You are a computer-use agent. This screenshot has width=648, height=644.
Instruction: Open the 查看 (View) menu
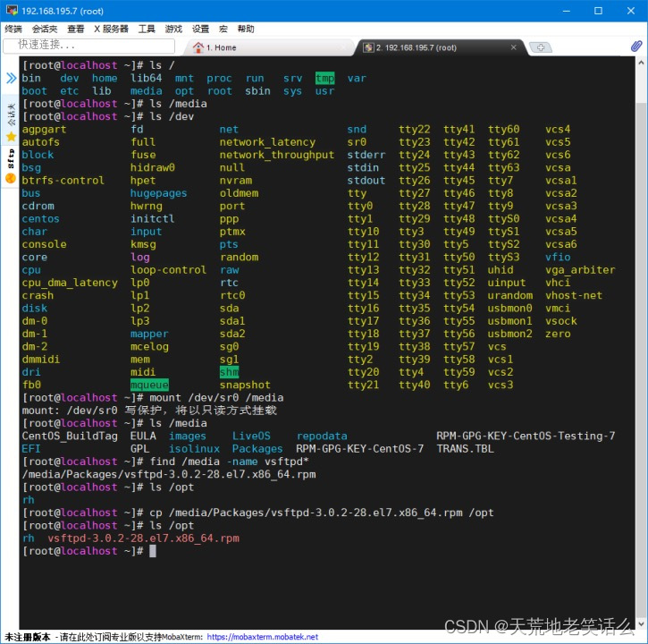click(76, 29)
